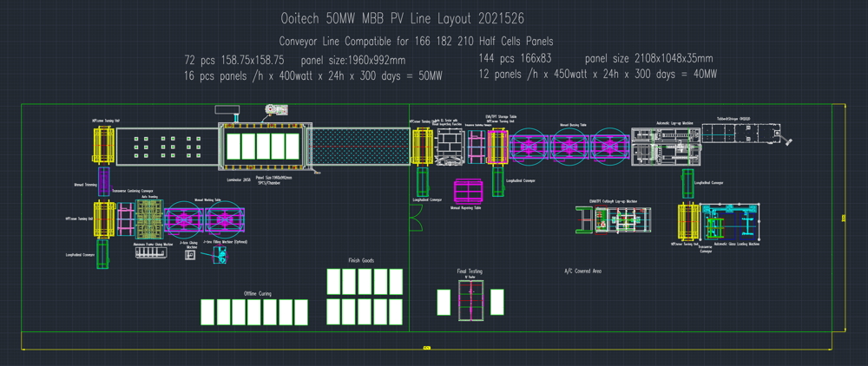Click the purple manual trimming station
The width and height of the screenshot is (868, 366).
point(103,181)
